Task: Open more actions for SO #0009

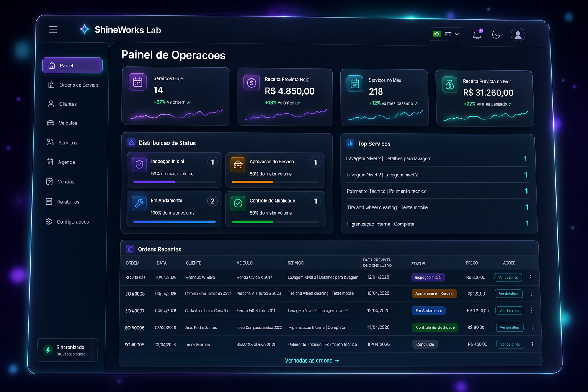Action: [531, 278]
